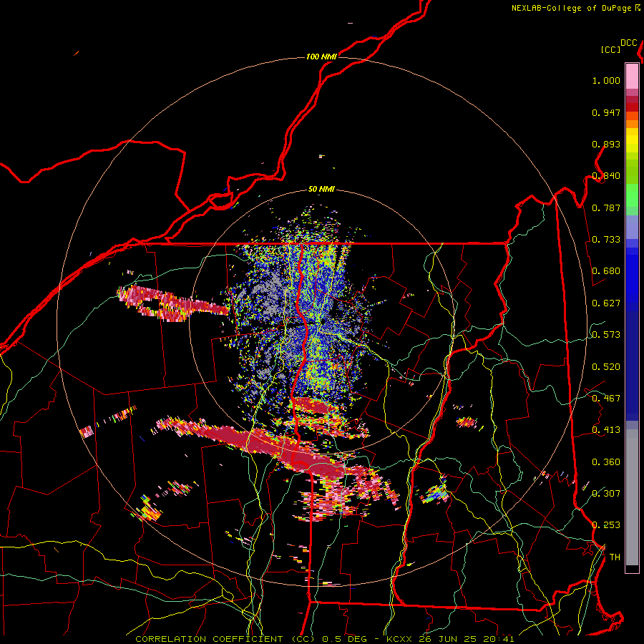Select the 0.467 scale value
The width and height of the screenshot is (644, 644).
click(x=606, y=399)
